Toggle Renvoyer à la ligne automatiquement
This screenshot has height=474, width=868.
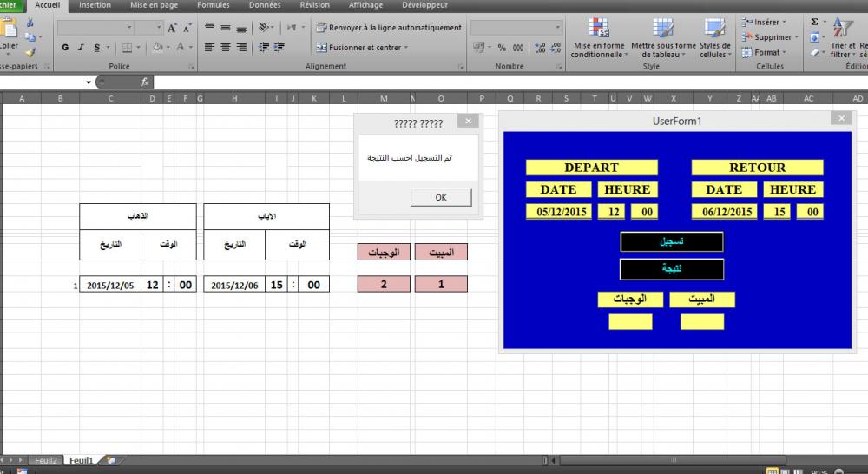[x=389, y=28]
